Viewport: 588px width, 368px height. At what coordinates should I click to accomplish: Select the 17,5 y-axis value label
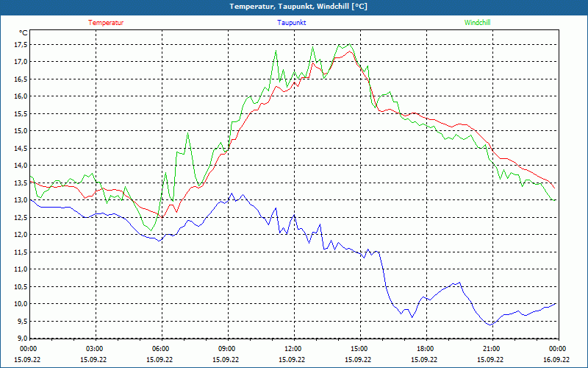20,44
